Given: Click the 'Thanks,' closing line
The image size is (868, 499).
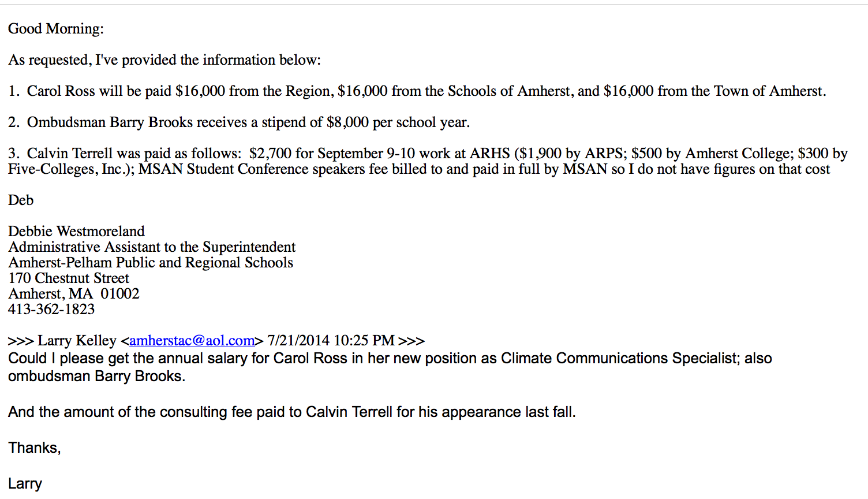Looking at the screenshot, I should (35, 448).
